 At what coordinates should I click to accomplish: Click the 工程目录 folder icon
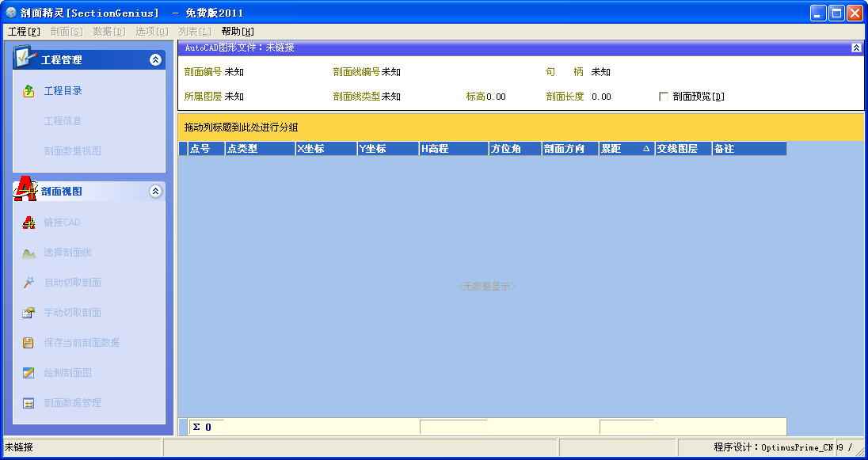(29, 91)
